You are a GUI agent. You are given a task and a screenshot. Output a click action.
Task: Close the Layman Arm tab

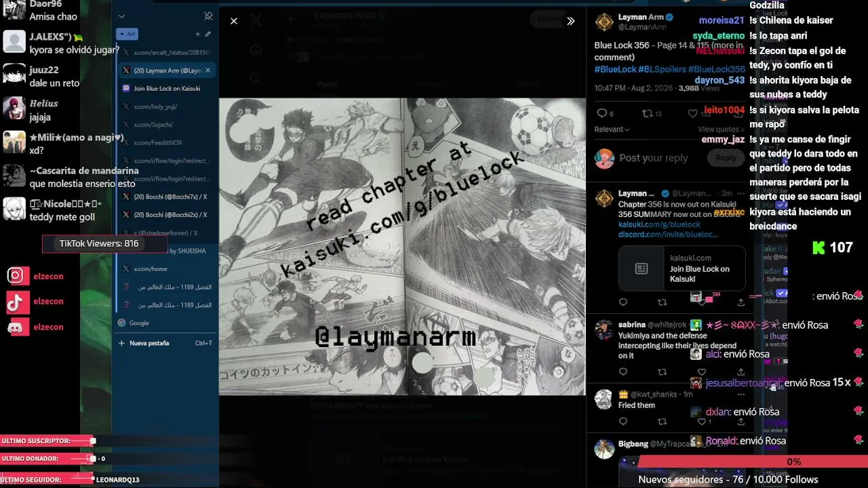click(x=208, y=70)
